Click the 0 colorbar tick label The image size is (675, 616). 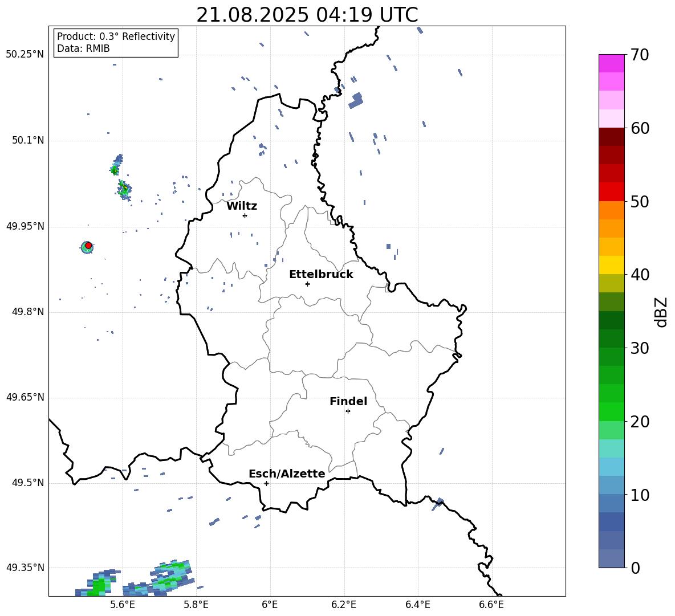[x=635, y=568]
